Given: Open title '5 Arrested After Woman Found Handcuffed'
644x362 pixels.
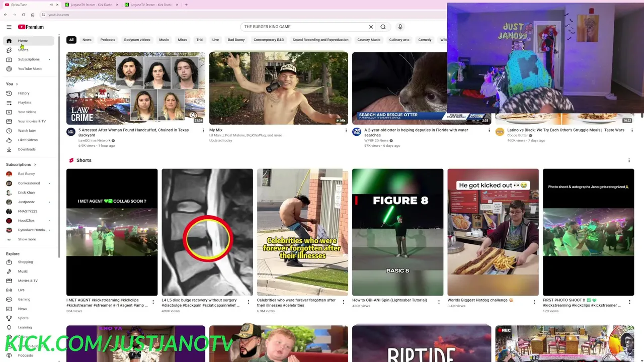Looking at the screenshot, I should click(x=133, y=132).
